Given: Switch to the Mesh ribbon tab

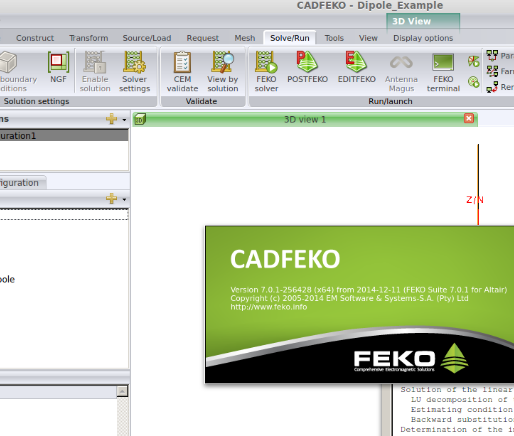Looking at the screenshot, I should pyautogui.click(x=245, y=38).
